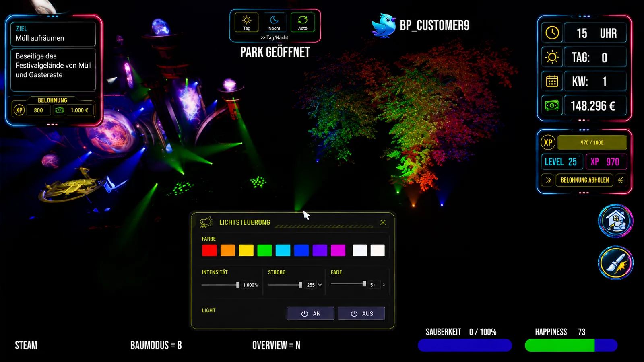644x362 pixels.
Task: Switch to Tag (day) mode
Action: pos(247,23)
